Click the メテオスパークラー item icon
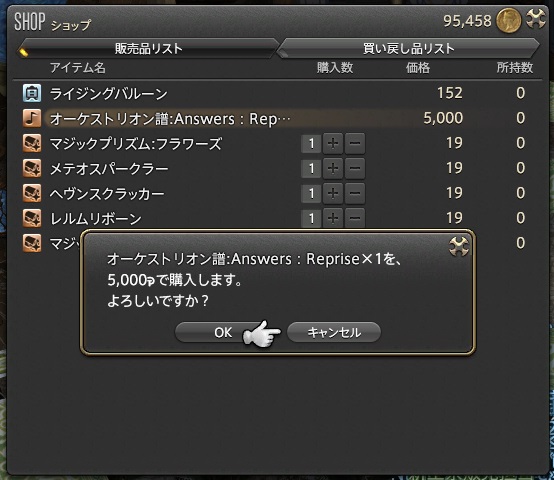 (x=32, y=168)
